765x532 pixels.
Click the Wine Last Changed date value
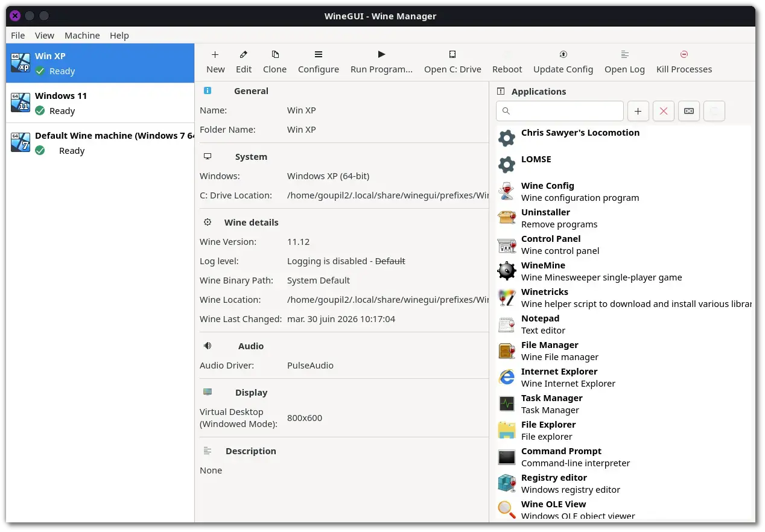tap(341, 319)
